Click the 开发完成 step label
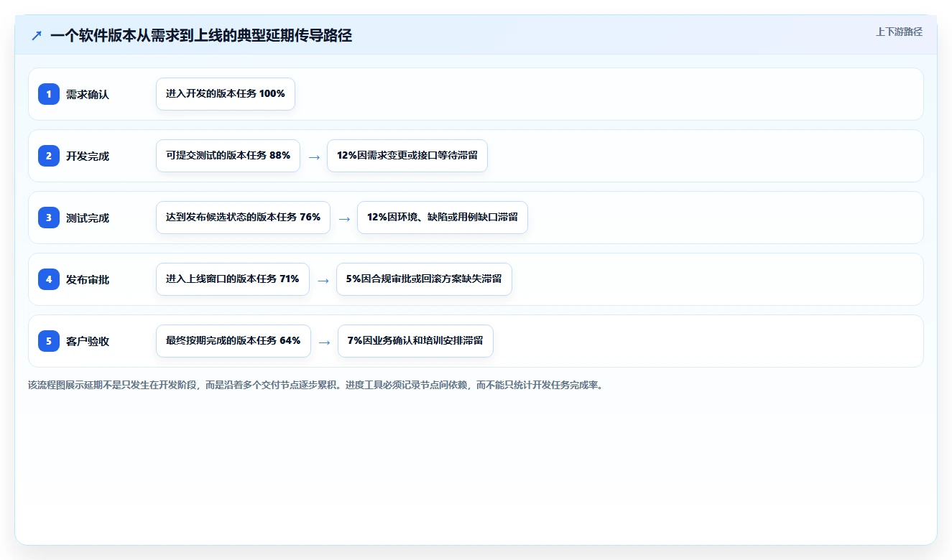 88,156
